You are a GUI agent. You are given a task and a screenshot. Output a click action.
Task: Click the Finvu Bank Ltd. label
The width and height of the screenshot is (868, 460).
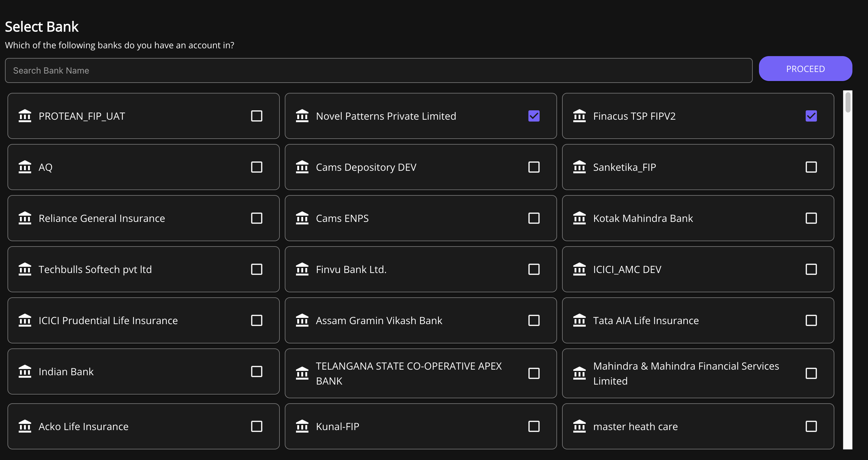click(x=351, y=270)
